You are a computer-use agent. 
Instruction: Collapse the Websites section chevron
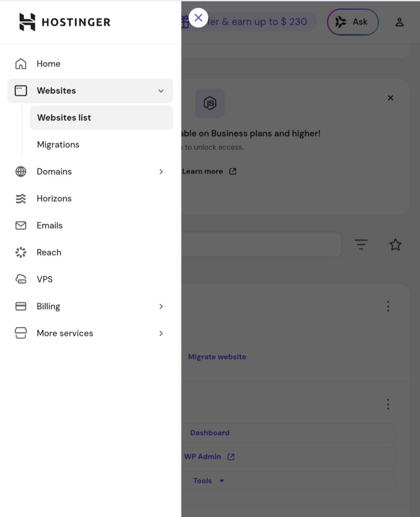pyautogui.click(x=161, y=91)
